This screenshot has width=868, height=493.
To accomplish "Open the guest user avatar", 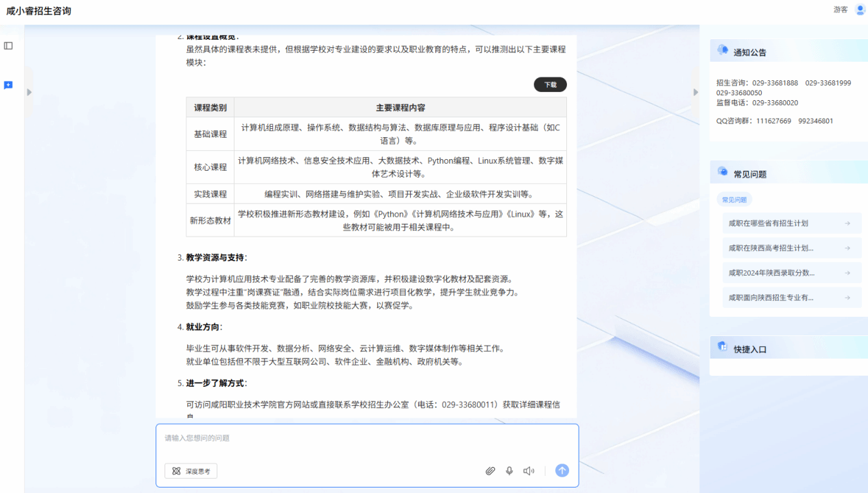I will 860,10.
